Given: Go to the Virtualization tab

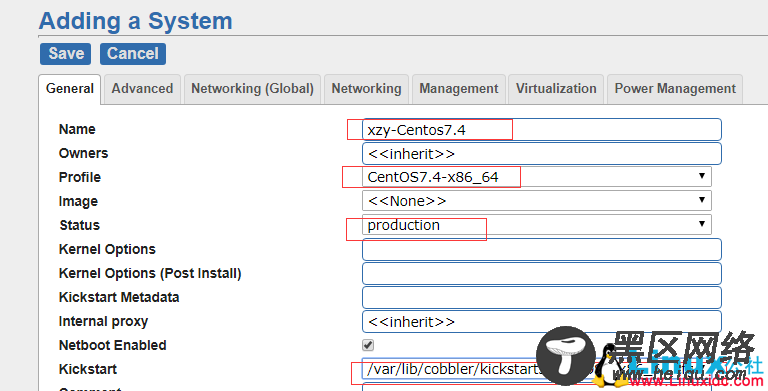Looking at the screenshot, I should (x=556, y=89).
